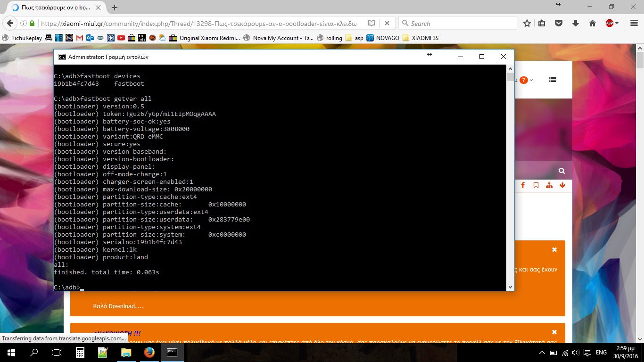
Task: Open the Firefox Downloads arrow
Action: pyautogui.click(x=576, y=24)
